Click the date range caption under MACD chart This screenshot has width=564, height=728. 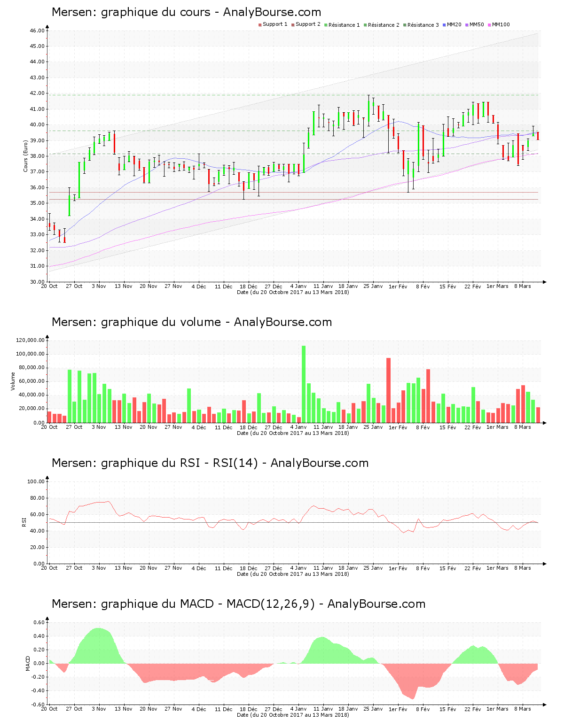click(x=293, y=715)
